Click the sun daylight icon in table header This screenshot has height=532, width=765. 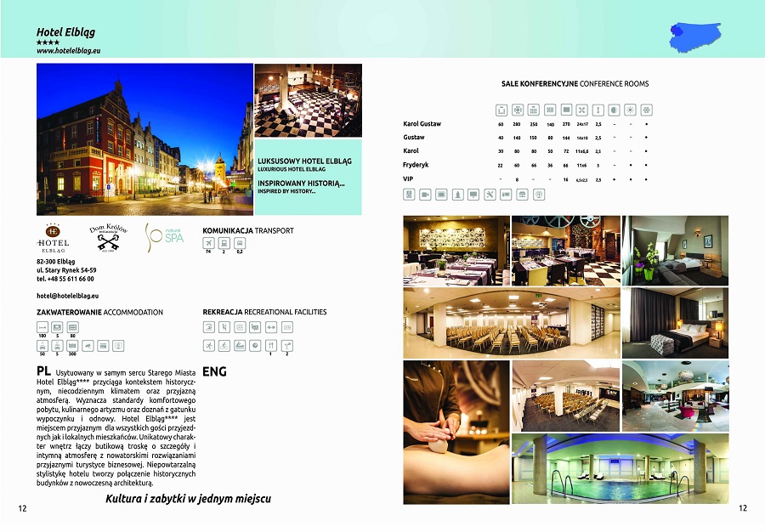pos(631,110)
